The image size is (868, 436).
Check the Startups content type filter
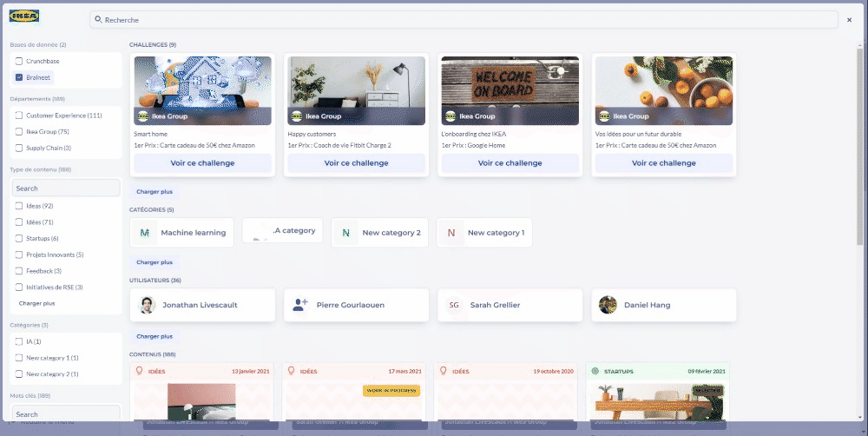[x=19, y=238]
